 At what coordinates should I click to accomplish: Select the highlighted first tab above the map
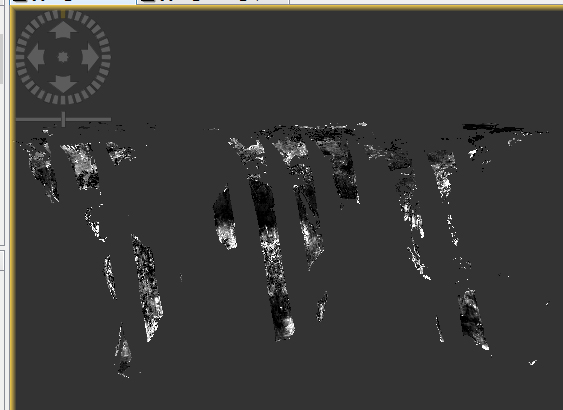73,2
